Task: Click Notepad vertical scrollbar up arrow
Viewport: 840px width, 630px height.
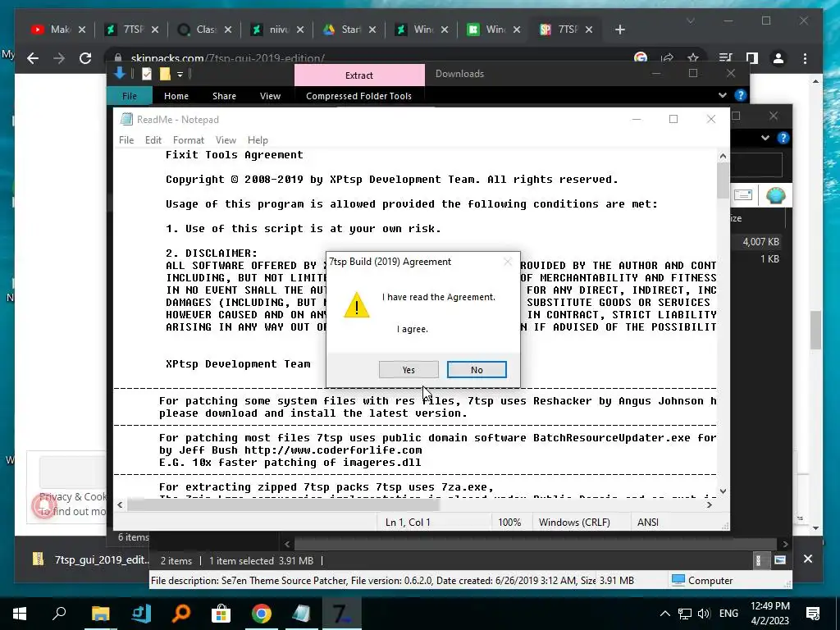Action: 723,156
